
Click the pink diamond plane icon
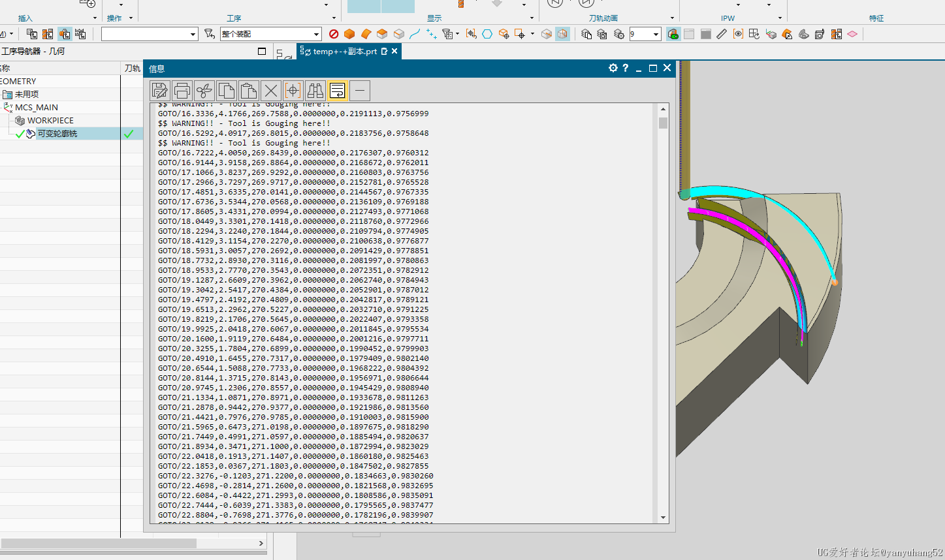[852, 34]
